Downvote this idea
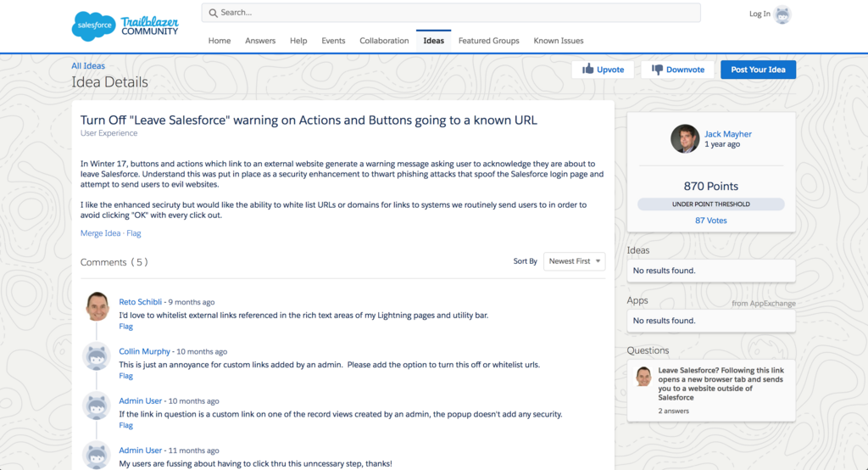 tap(677, 70)
